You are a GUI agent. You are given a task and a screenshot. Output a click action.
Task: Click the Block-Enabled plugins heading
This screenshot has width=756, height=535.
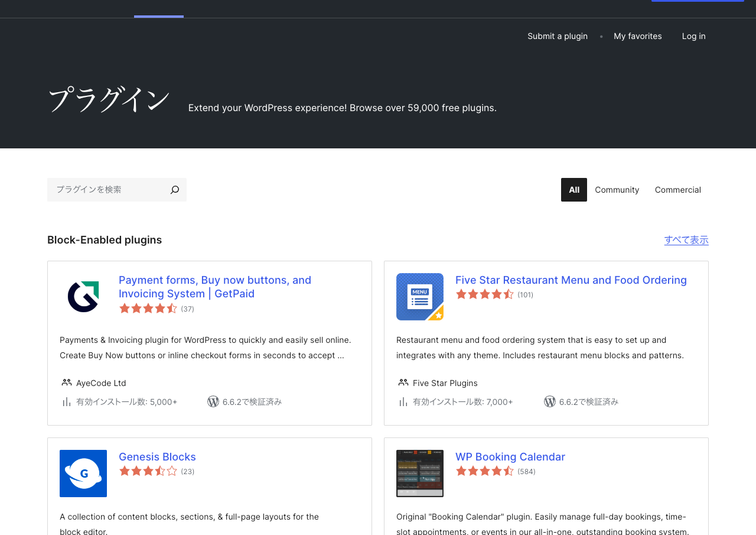[x=105, y=240]
